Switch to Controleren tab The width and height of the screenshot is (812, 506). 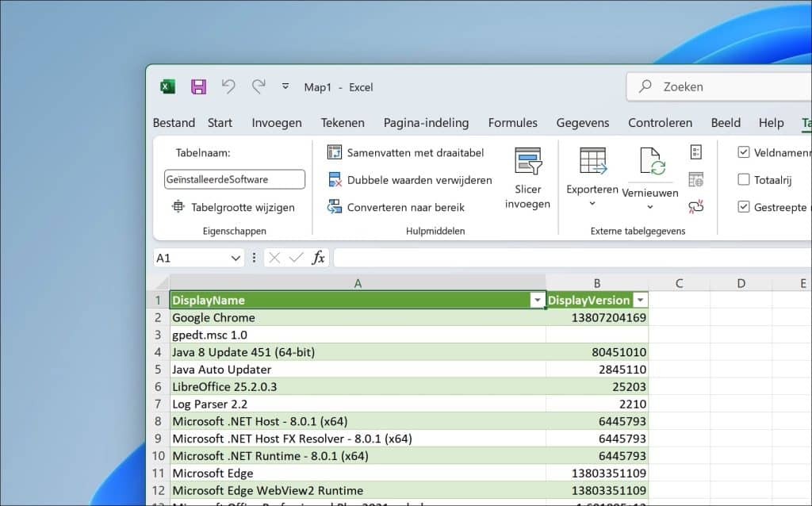pos(660,123)
